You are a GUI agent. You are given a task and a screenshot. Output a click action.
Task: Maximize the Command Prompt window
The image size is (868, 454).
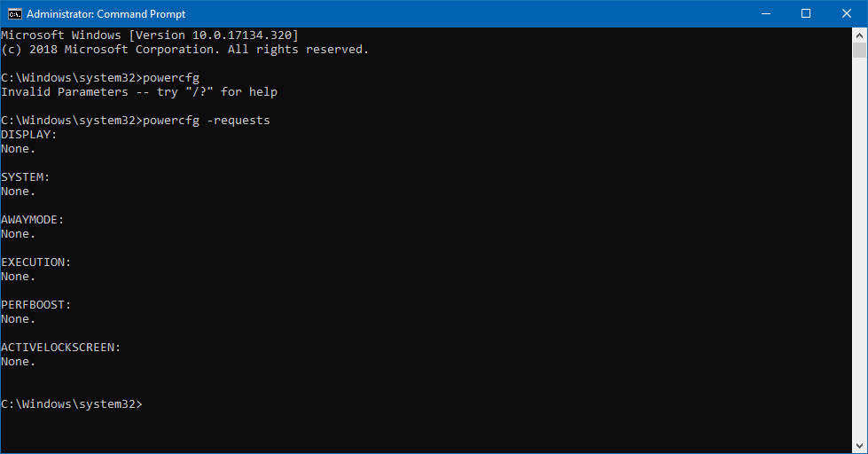(x=806, y=14)
